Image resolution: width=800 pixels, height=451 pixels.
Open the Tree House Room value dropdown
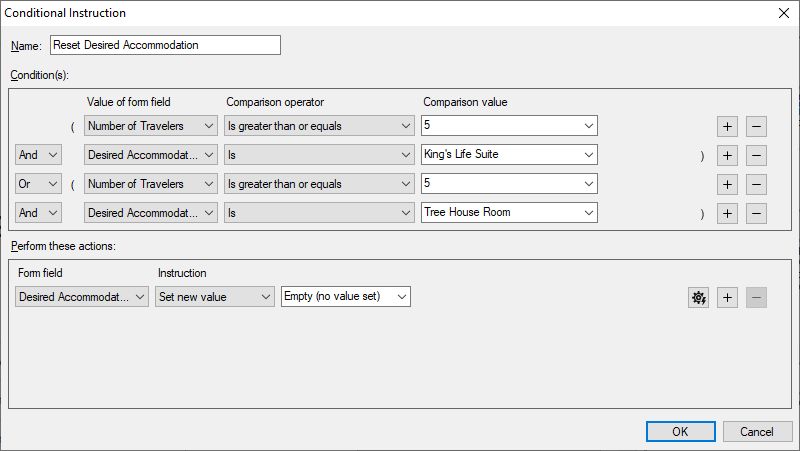pyautogui.click(x=509, y=213)
